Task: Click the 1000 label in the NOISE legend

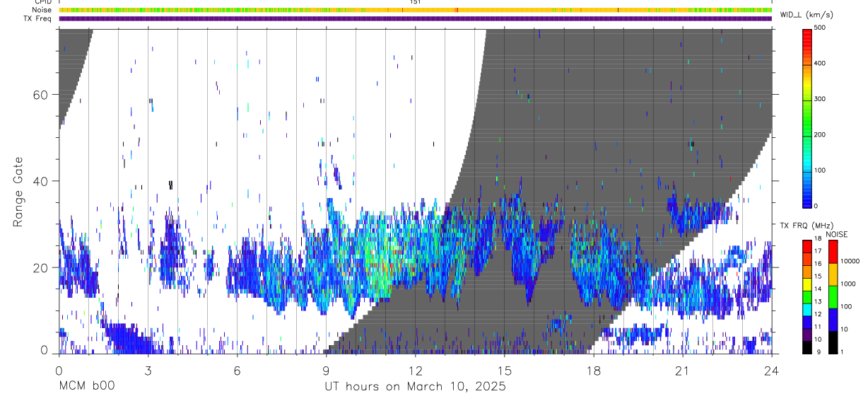Action: point(848,284)
